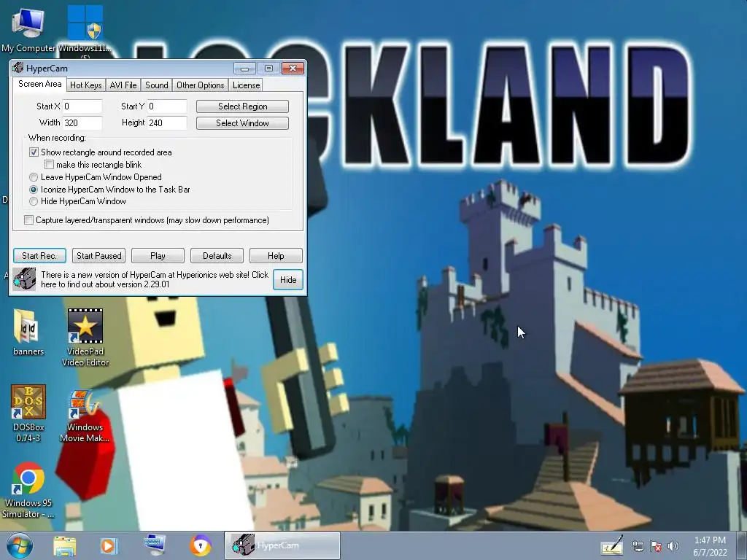The image size is (747, 560).
Task: Open the Sound tab
Action: [156, 85]
